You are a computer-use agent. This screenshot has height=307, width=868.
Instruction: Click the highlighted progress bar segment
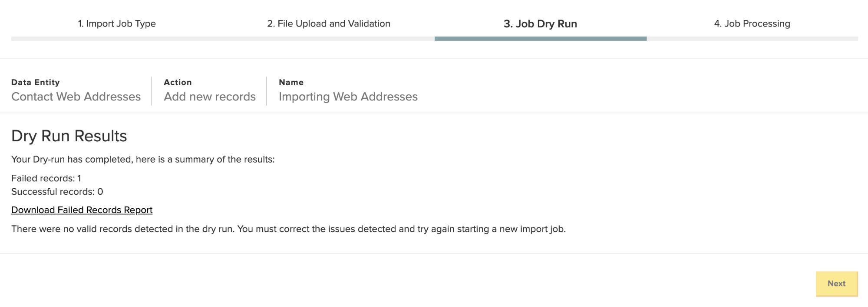tap(540, 39)
